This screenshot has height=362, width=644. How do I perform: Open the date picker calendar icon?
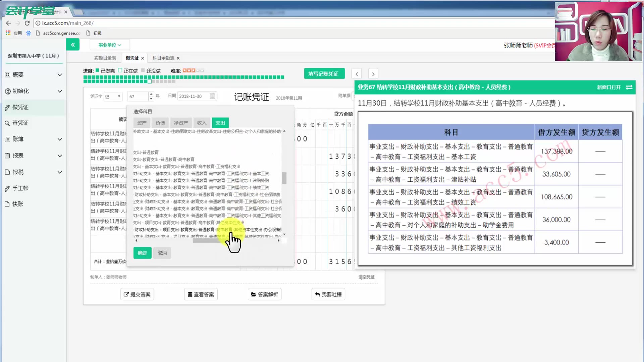pyautogui.click(x=212, y=96)
